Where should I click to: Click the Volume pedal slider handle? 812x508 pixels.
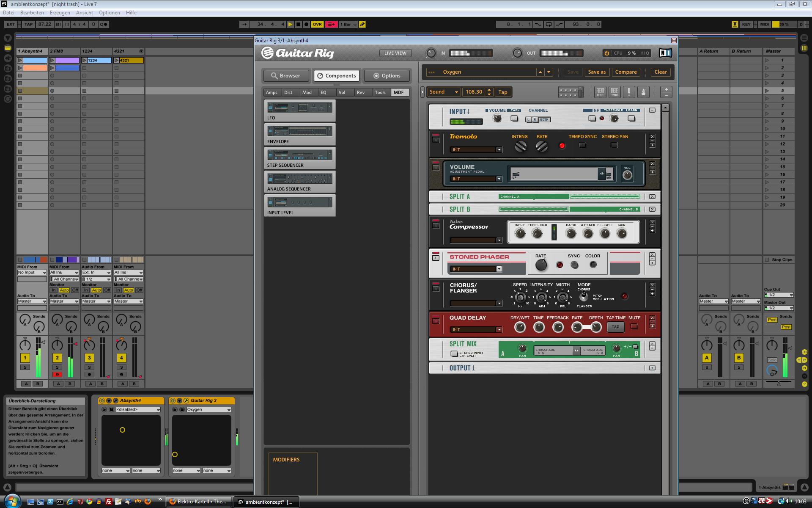(602, 173)
